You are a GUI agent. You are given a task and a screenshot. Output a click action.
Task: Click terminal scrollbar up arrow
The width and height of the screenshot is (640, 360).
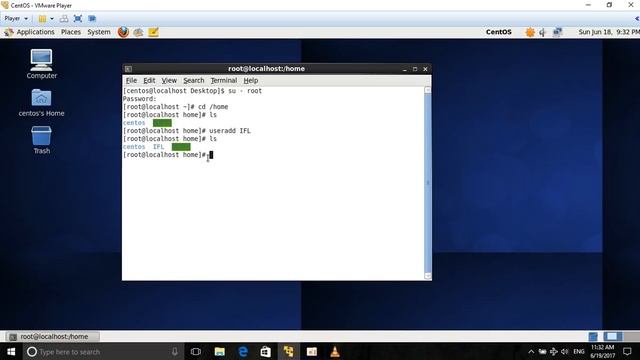tap(428, 90)
